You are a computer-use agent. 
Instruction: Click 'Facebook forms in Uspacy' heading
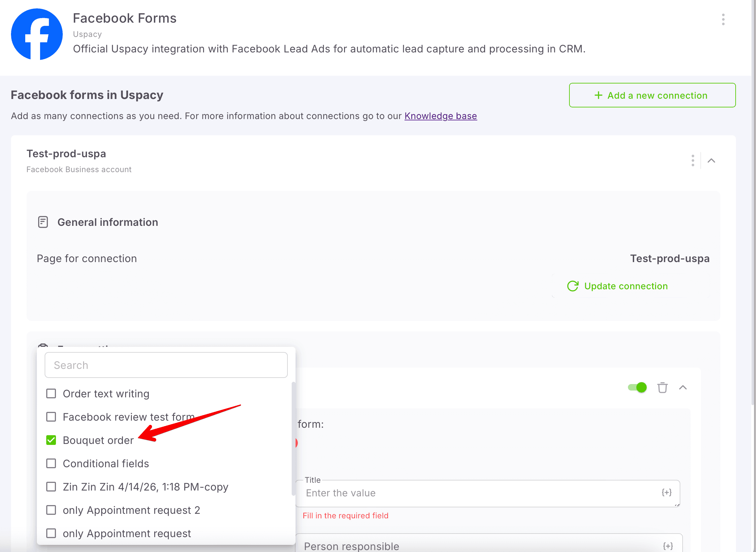pyautogui.click(x=87, y=95)
